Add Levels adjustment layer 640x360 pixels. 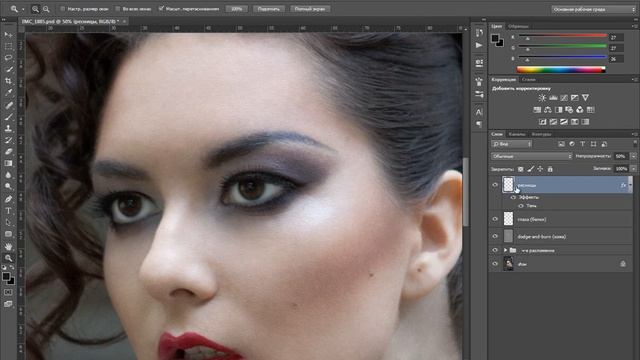coord(553,98)
